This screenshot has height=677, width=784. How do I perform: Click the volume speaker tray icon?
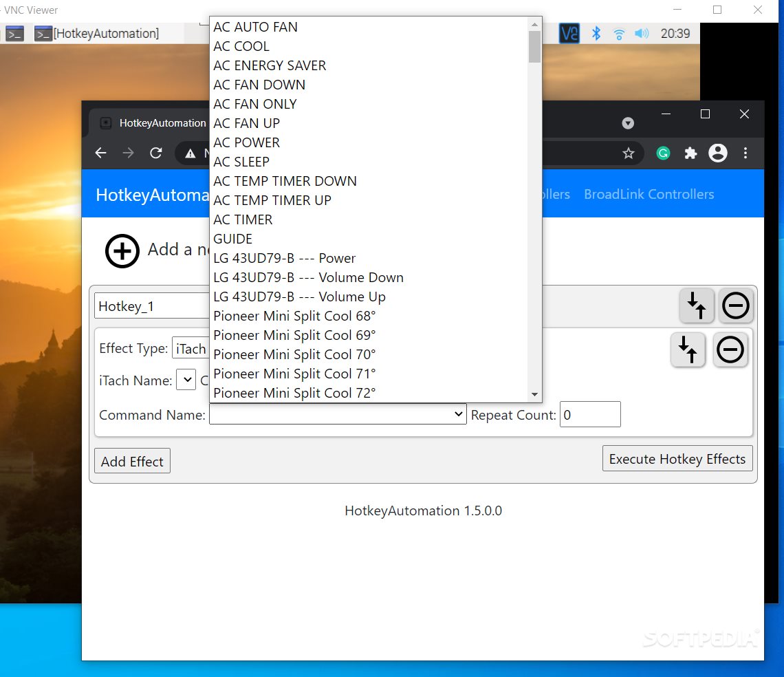(642, 34)
